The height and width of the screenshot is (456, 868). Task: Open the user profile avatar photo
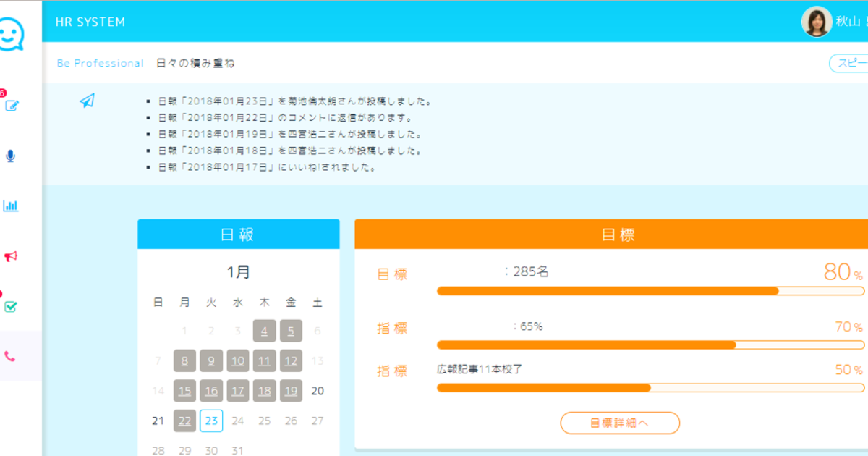[817, 22]
